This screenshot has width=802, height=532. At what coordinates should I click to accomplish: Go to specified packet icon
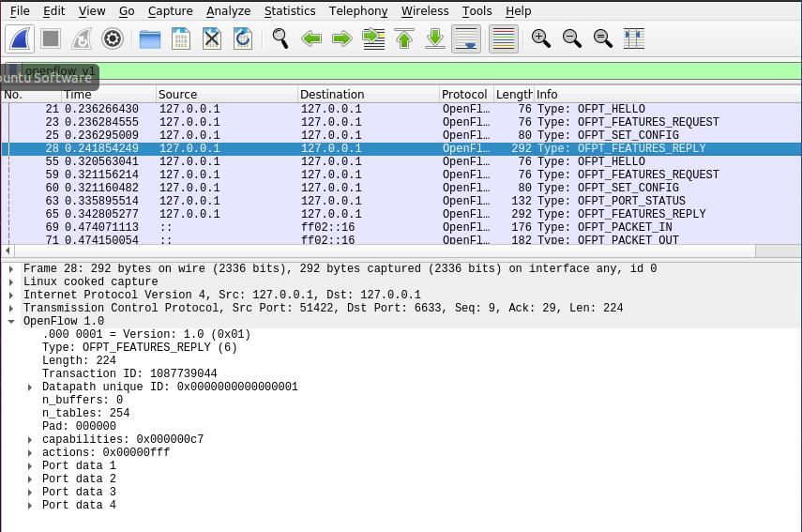[x=373, y=38]
